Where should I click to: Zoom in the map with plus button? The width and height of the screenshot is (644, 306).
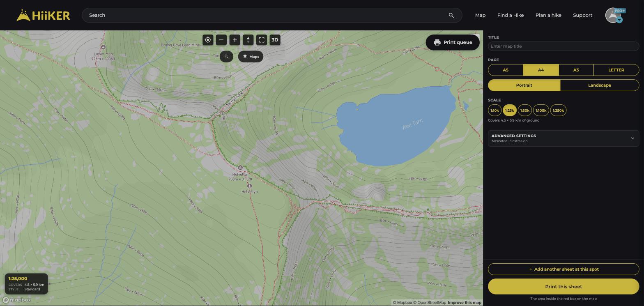point(235,40)
